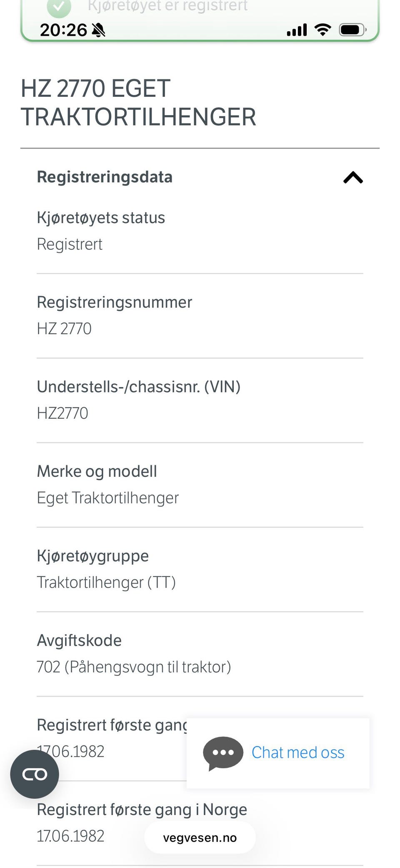The height and width of the screenshot is (868, 400).
Task: Select the "HZ 2770 EGET TRAKTORTILHENGER" page heading
Action: pos(138,103)
